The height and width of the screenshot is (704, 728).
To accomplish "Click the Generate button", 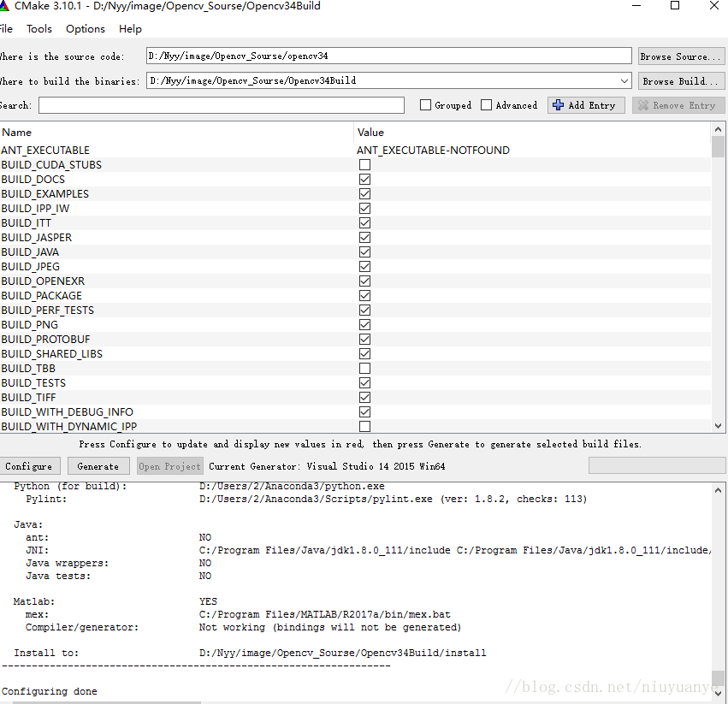I will click(98, 466).
